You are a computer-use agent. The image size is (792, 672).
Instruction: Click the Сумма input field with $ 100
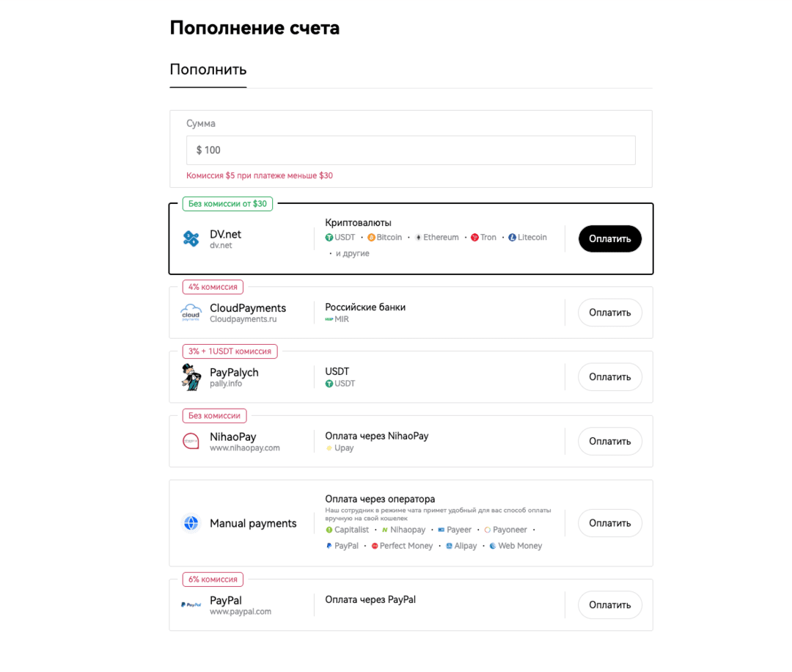(411, 150)
